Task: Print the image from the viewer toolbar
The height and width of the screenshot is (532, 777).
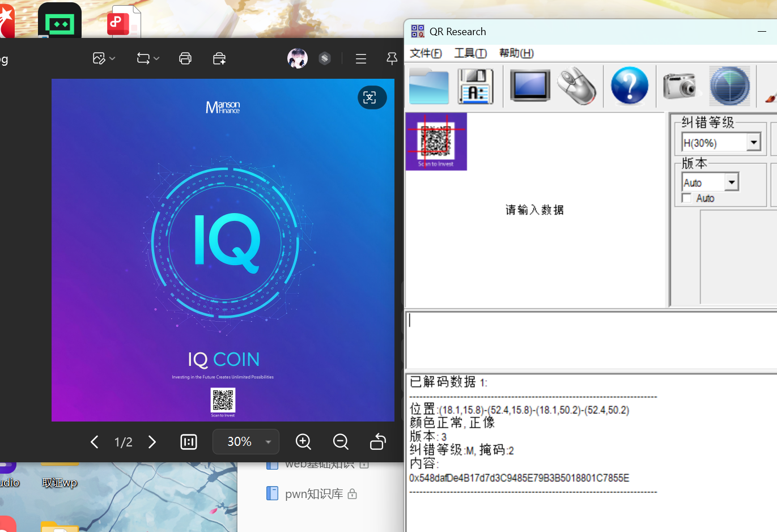Action: coord(185,58)
